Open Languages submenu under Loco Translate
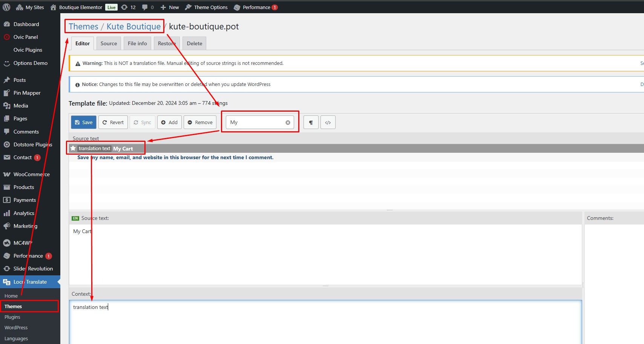The width and height of the screenshot is (644, 344). tap(16, 338)
